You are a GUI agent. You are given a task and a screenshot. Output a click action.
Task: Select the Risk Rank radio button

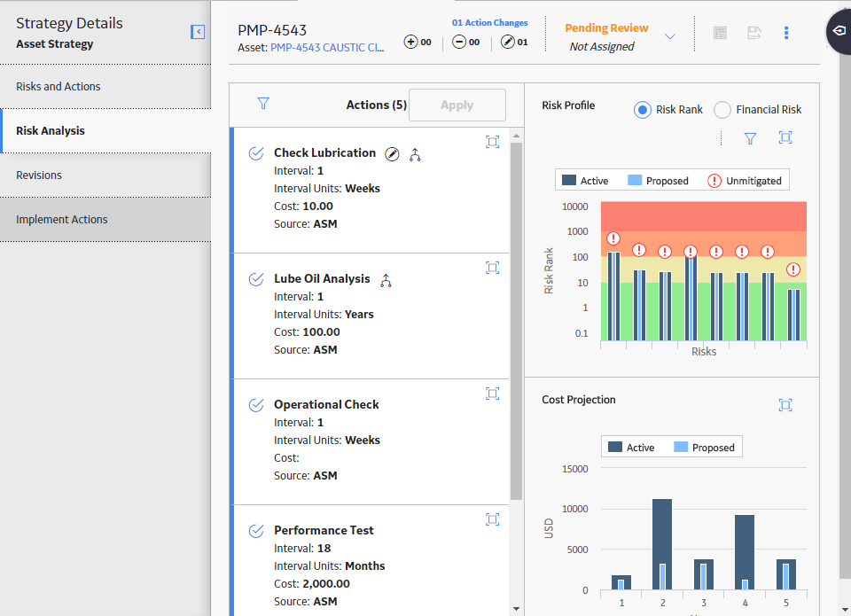(643, 110)
